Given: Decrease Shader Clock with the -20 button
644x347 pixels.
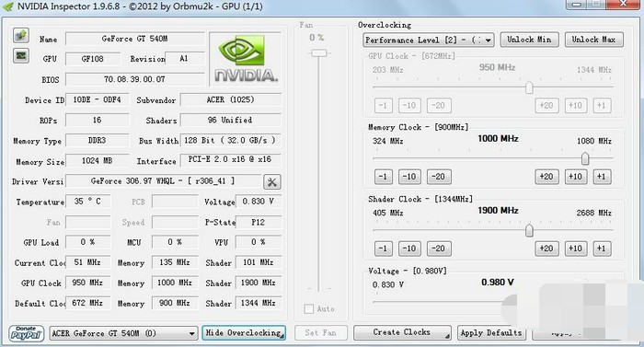Looking at the screenshot, I should click(x=439, y=249).
